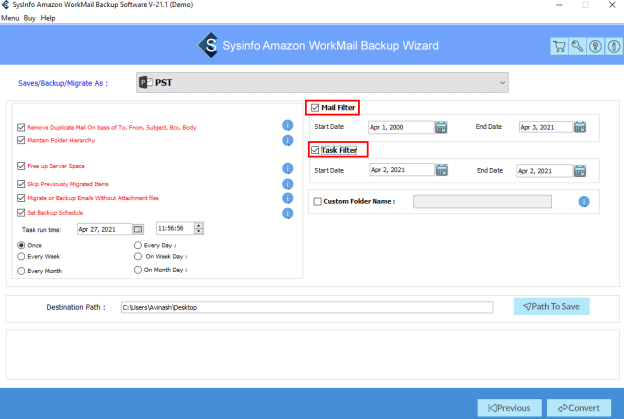
Task: Show info for Set Backup Schedule
Action: pyautogui.click(x=288, y=213)
